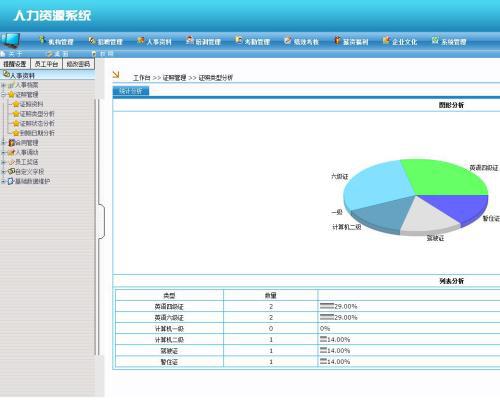The height and width of the screenshot is (413, 500).
Task: Expand the 基础数据维护 tree node
Action: coord(3,181)
